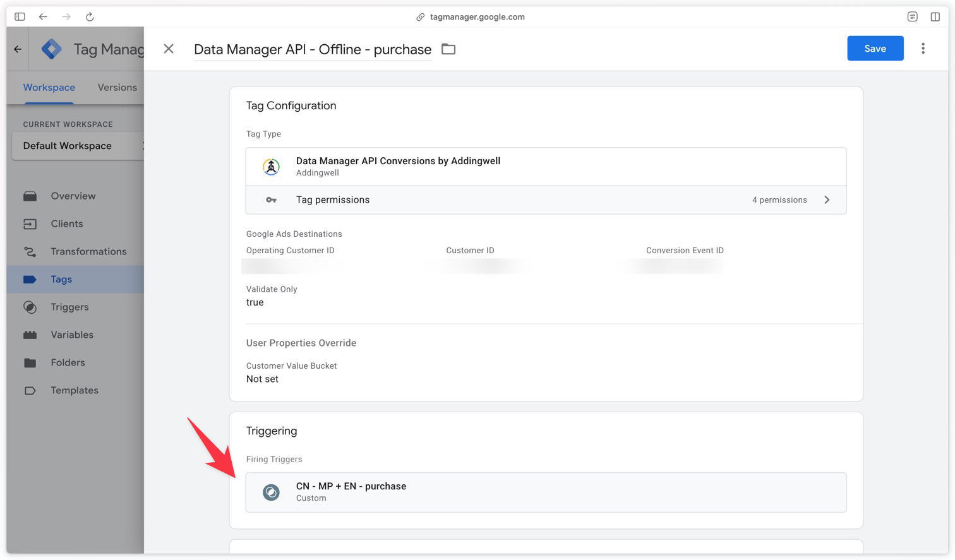Click the Tag Configuration heading
The width and height of the screenshot is (955, 560).
tap(291, 105)
